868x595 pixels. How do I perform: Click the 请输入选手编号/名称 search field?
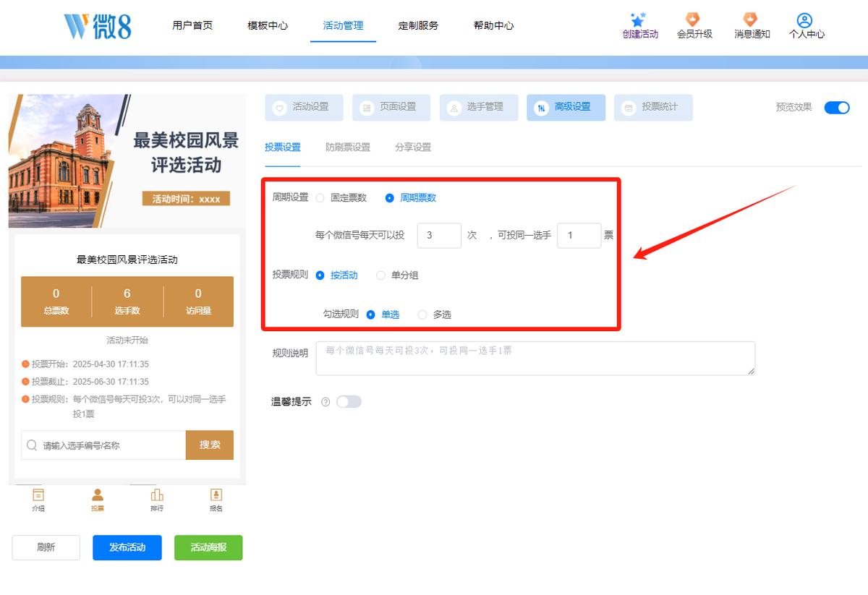pyautogui.click(x=103, y=445)
